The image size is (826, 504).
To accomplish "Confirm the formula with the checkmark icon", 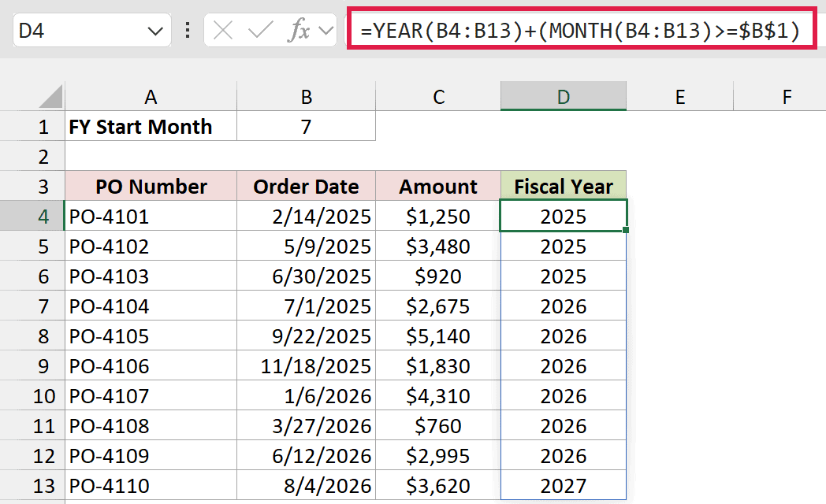I will pos(260,31).
